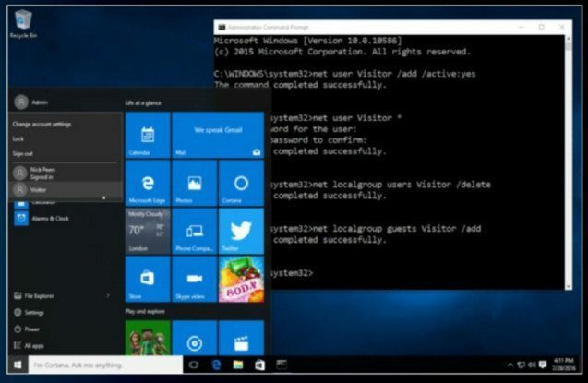Viewport: 588px width, 383px height.
Task: Open the Calendar tile
Action: (x=148, y=135)
